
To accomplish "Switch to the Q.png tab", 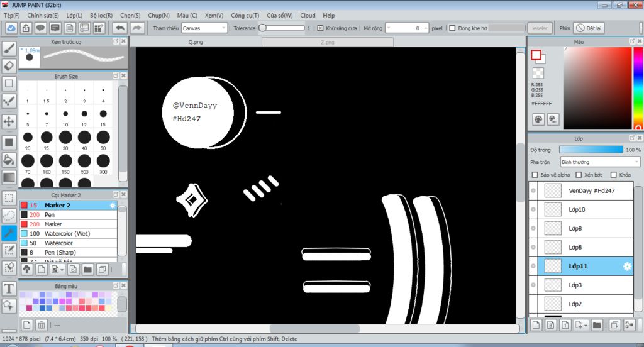I will point(196,42).
